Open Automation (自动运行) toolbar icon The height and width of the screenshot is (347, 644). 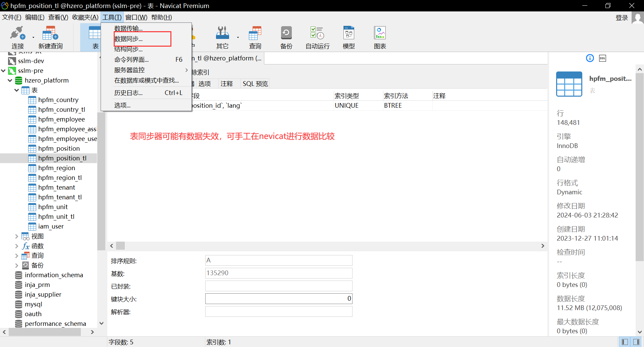pos(317,37)
